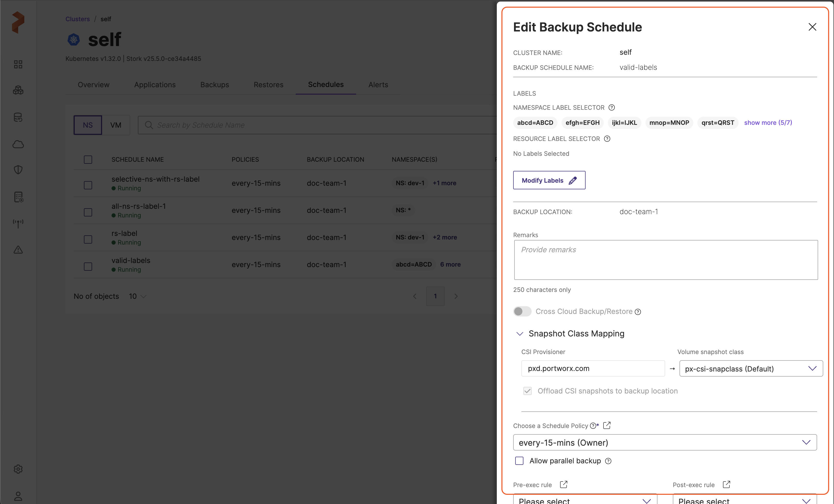
Task: Open the Pre-exec rule external link icon
Action: (563, 484)
